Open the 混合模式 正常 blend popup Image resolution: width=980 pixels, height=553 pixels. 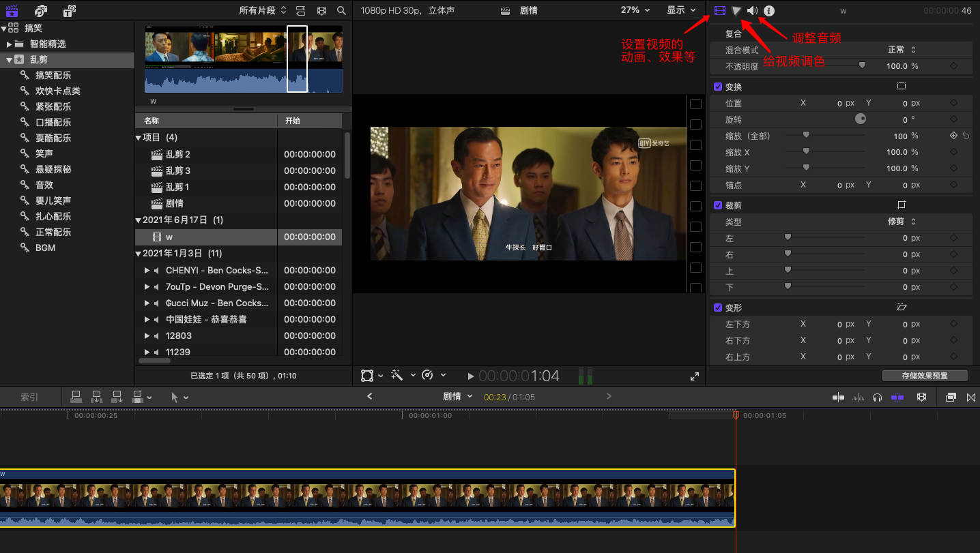pos(902,50)
